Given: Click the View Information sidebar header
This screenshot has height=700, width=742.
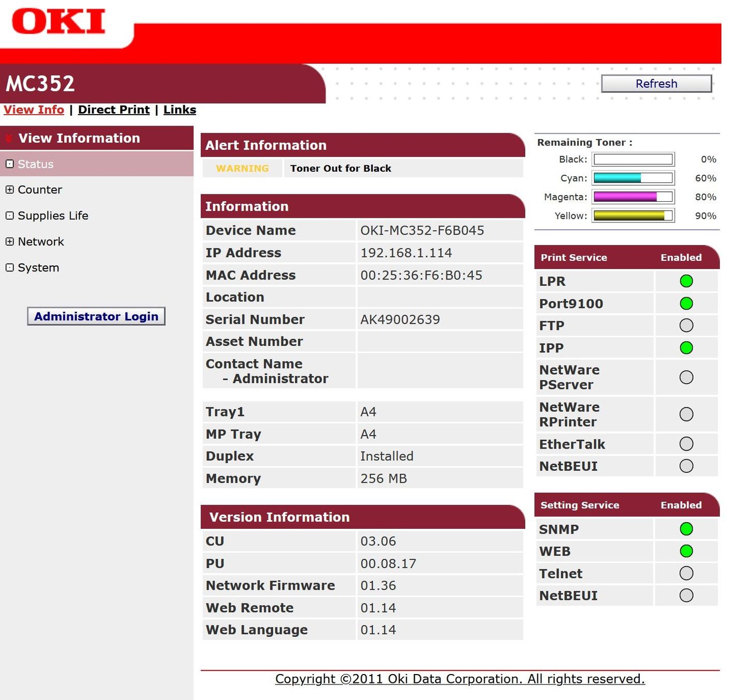Looking at the screenshot, I should [96, 138].
